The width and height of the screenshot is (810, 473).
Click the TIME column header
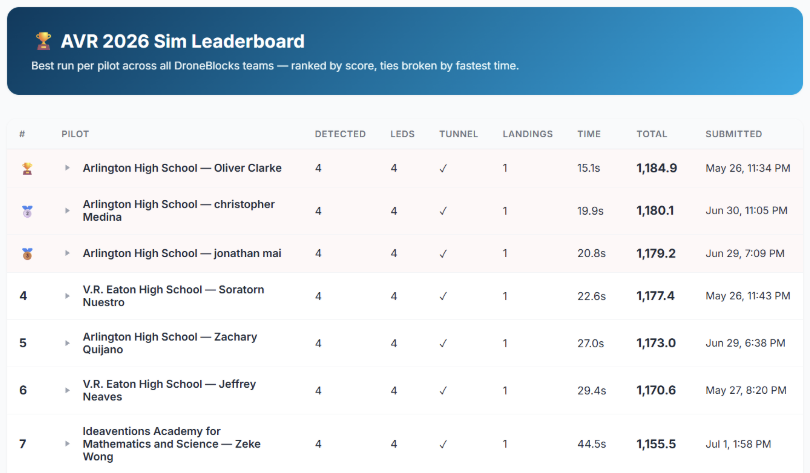(x=589, y=134)
